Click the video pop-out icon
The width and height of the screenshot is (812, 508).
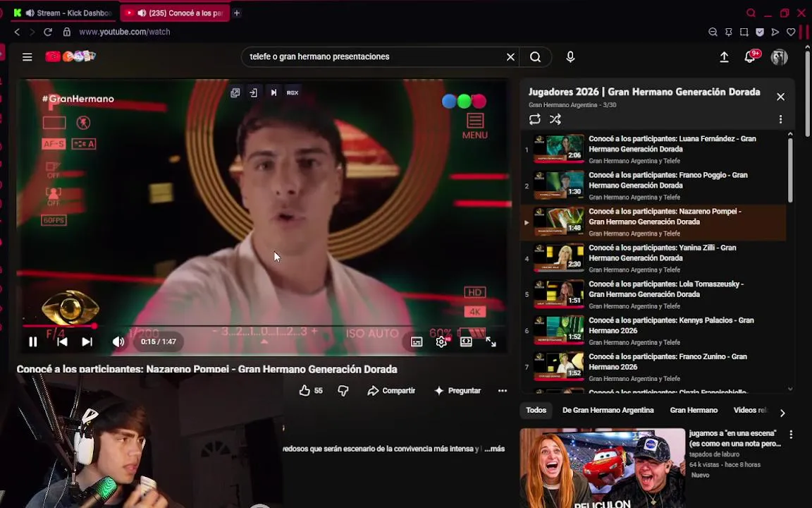[x=235, y=93]
